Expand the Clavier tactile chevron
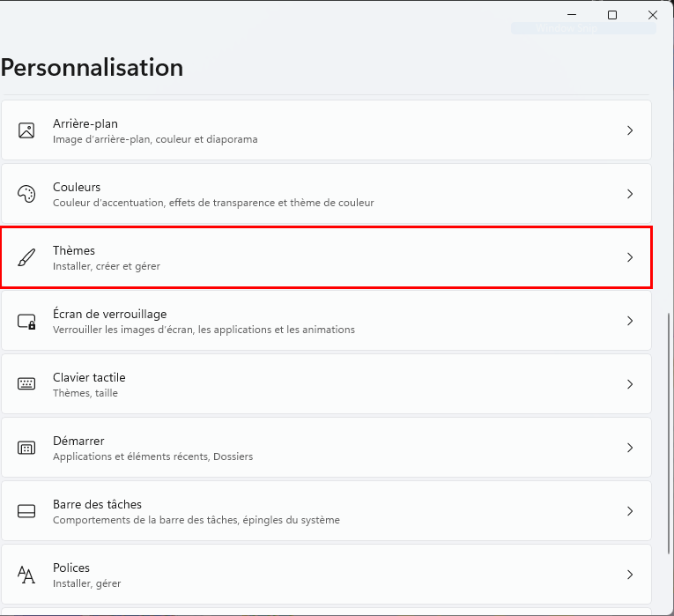Viewport: 674px width, 616px height. [630, 384]
